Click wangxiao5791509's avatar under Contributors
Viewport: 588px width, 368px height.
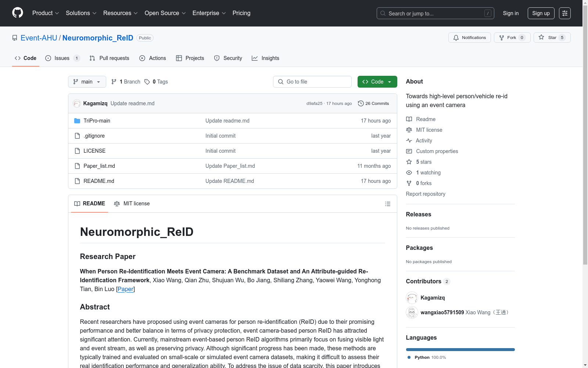pyautogui.click(x=412, y=312)
